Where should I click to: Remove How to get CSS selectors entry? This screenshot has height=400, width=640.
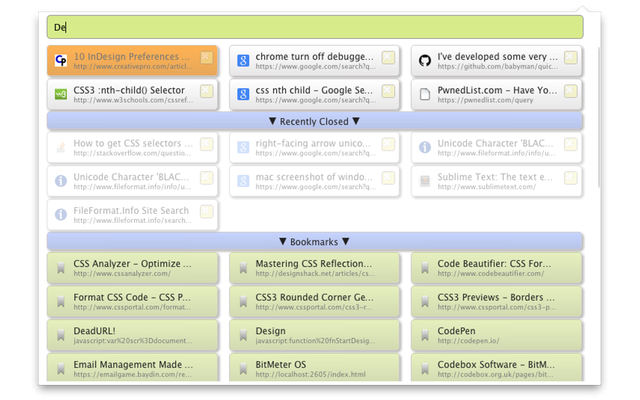207,144
